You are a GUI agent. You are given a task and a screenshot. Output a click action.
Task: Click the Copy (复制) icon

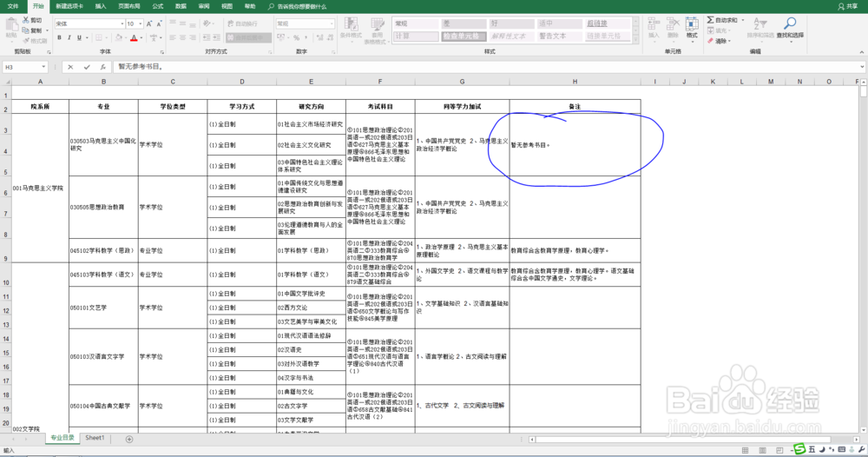(x=26, y=30)
